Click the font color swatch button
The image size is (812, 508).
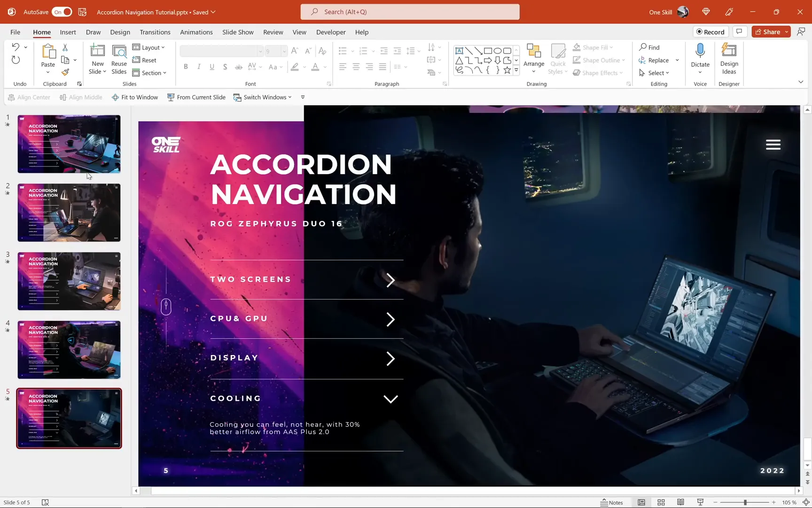click(x=315, y=67)
